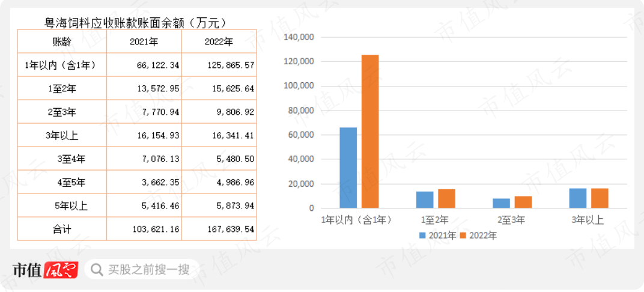Click the 市值风云 logo
The image size is (644, 292).
(x=45, y=270)
